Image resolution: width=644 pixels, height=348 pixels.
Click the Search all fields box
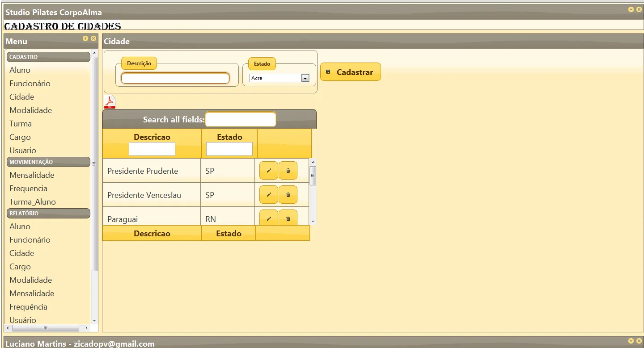click(x=241, y=119)
